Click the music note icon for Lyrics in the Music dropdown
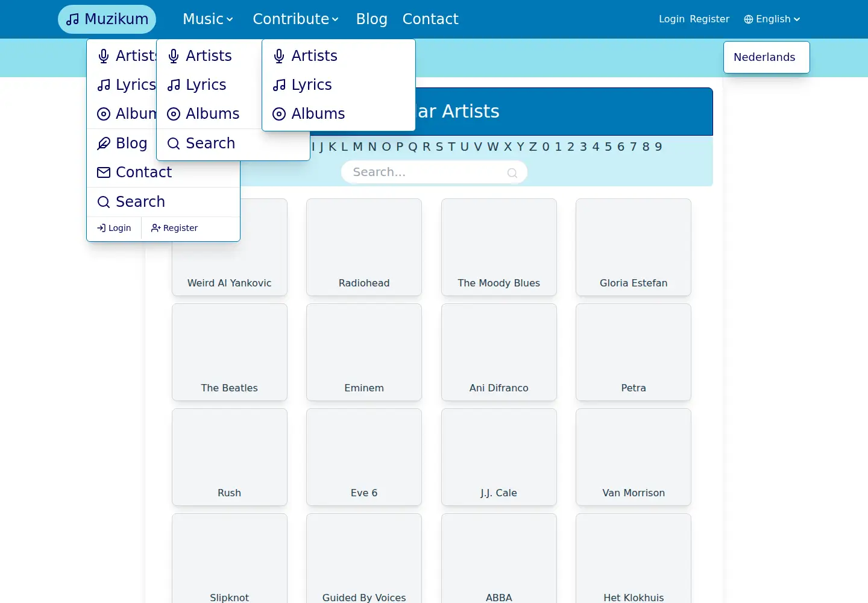This screenshot has height=603, width=868. click(x=174, y=85)
